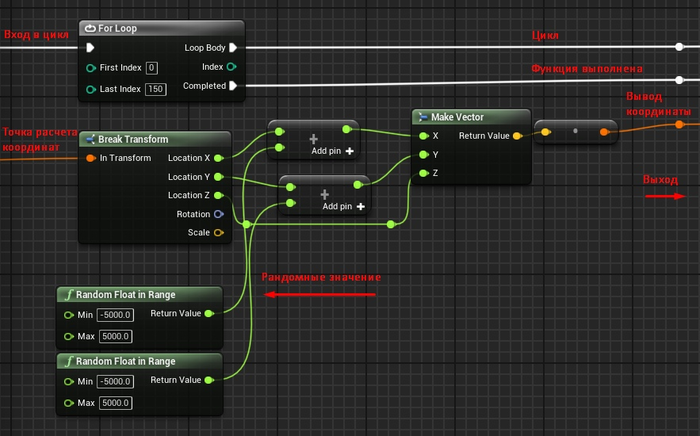Click Return Value pin of upper Random Float node
Screen dimensions: 700x436
[210, 314]
